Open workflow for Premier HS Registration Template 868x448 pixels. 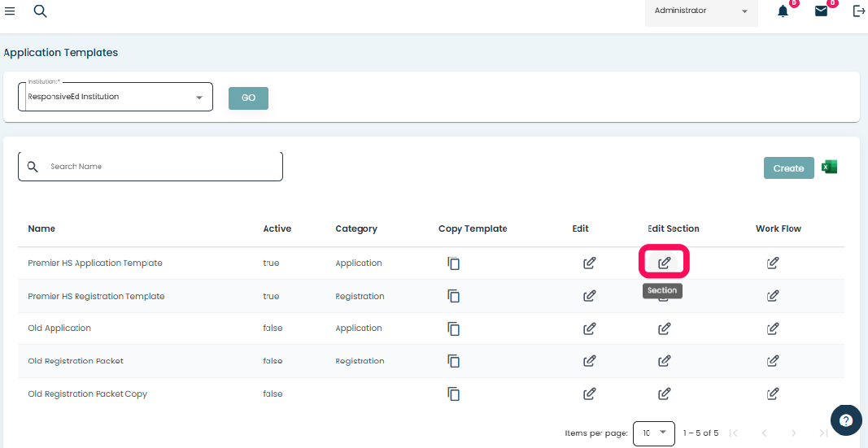(773, 296)
